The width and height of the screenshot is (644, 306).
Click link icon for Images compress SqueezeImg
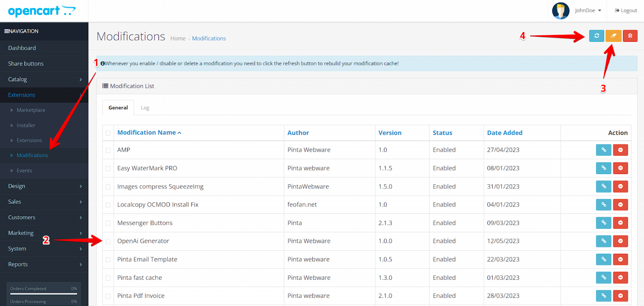coord(603,187)
